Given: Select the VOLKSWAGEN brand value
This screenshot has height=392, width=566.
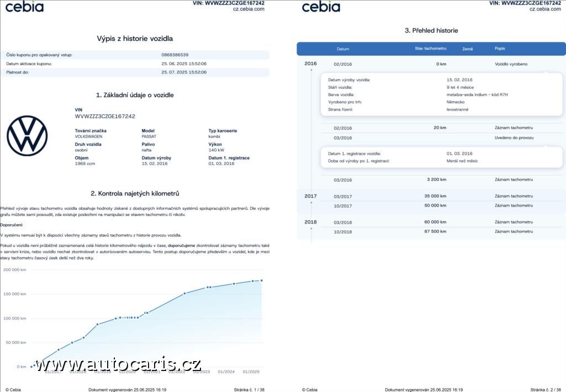Looking at the screenshot, I should coord(88,136).
